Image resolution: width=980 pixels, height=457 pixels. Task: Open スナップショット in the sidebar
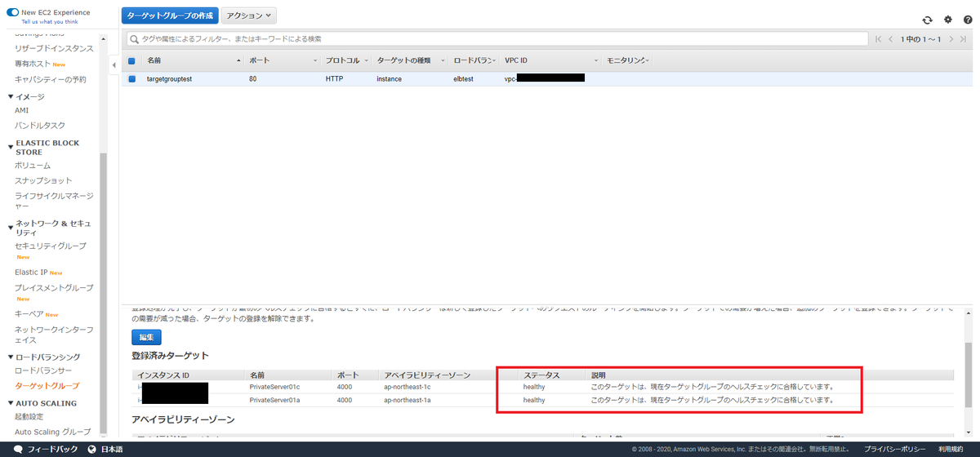pos(43,180)
